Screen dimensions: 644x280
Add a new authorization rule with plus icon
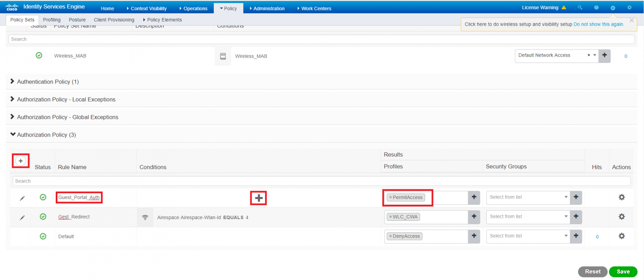pyautogui.click(x=21, y=161)
